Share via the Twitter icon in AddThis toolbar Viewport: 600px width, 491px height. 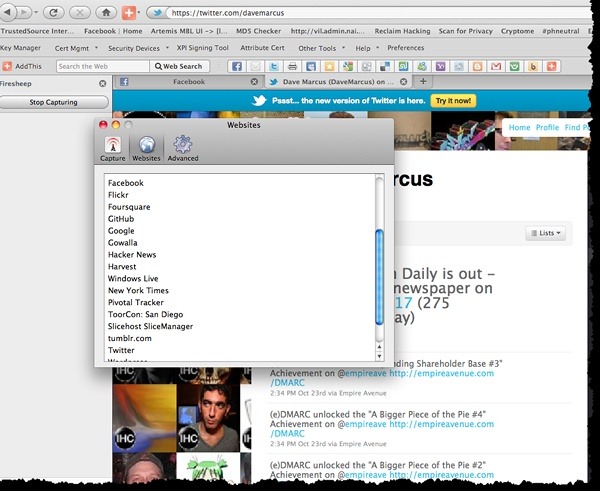274,66
